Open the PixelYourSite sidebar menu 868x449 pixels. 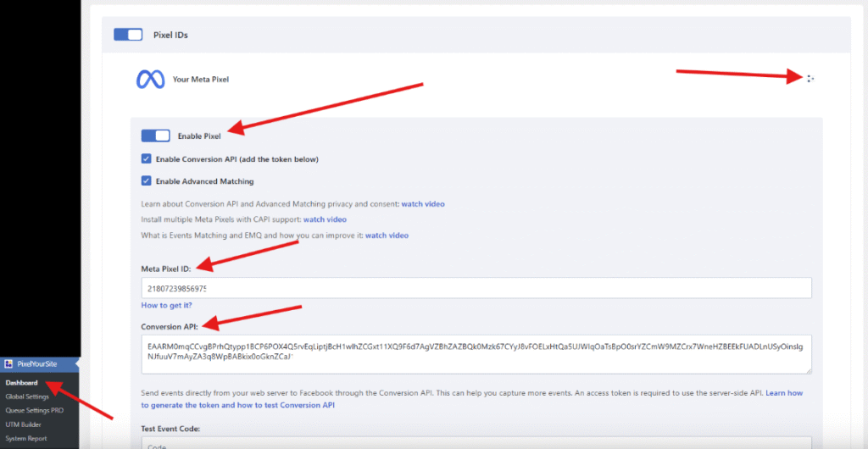pos(38,364)
